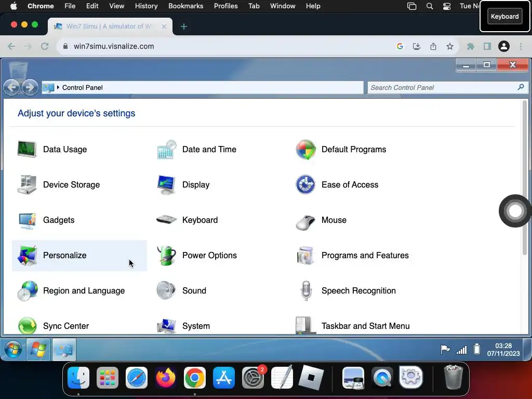
Task: Open the View menu
Action: 117,6
